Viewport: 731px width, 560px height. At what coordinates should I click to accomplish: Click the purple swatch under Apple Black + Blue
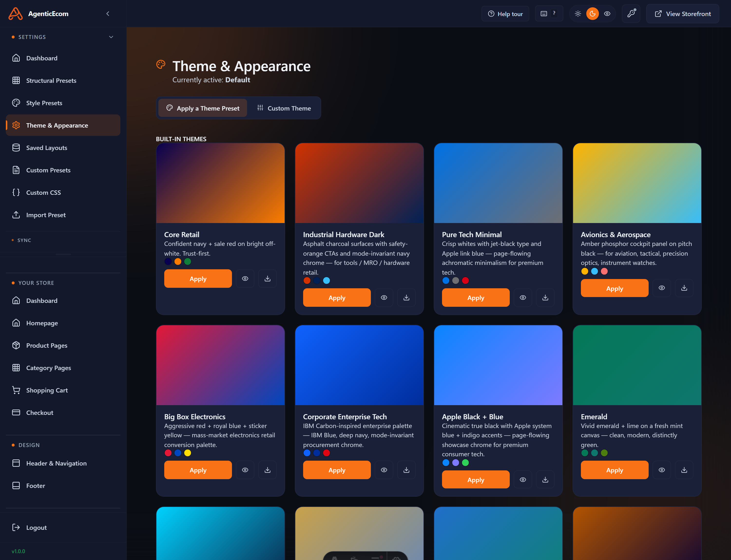pyautogui.click(x=455, y=463)
